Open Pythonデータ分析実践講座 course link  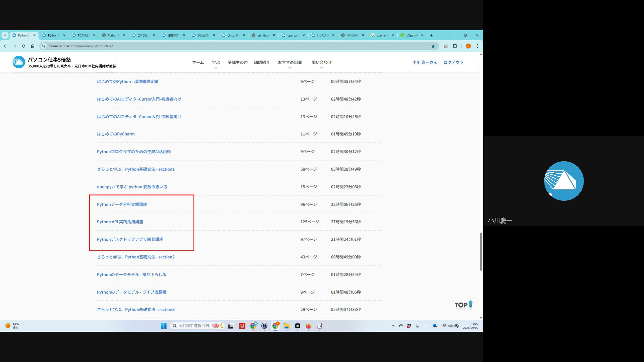click(122, 204)
